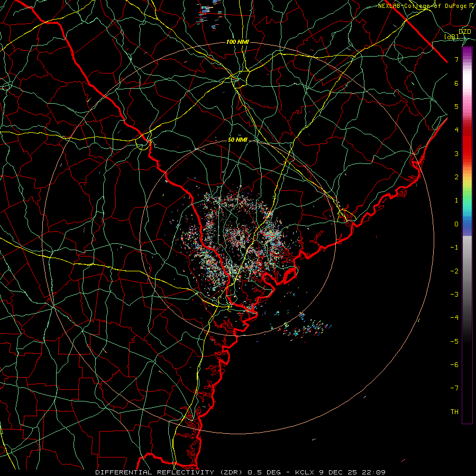The height and width of the screenshot is (476, 476).
Task: Click the 0 dB value on color scale
Action: 456,224
